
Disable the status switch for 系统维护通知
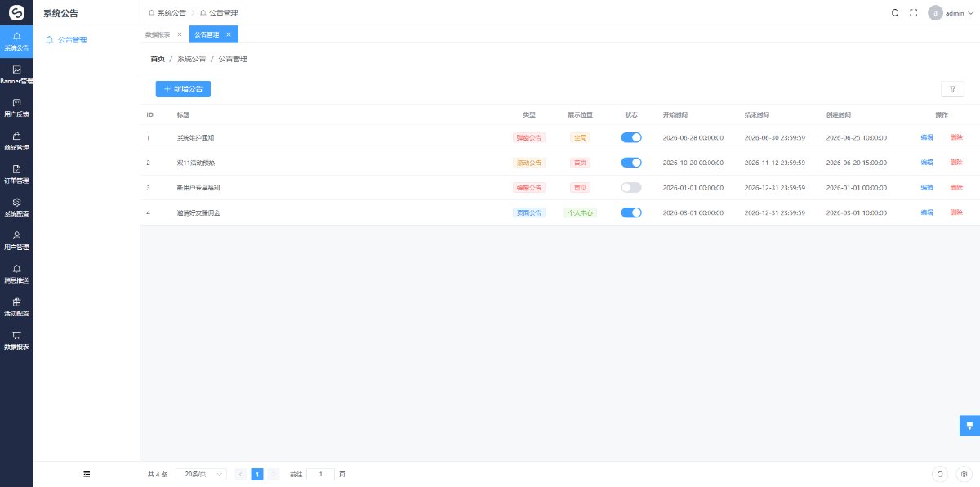631,138
